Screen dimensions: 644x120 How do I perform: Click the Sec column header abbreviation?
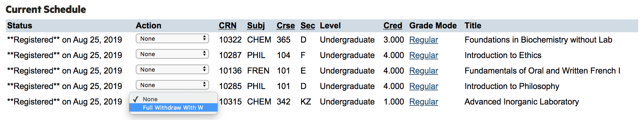pos(308,25)
